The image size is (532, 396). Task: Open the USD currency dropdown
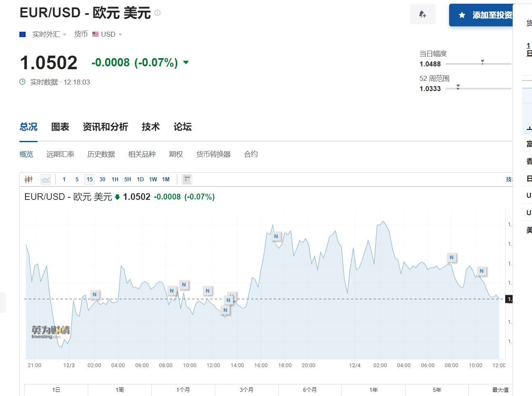(111, 34)
